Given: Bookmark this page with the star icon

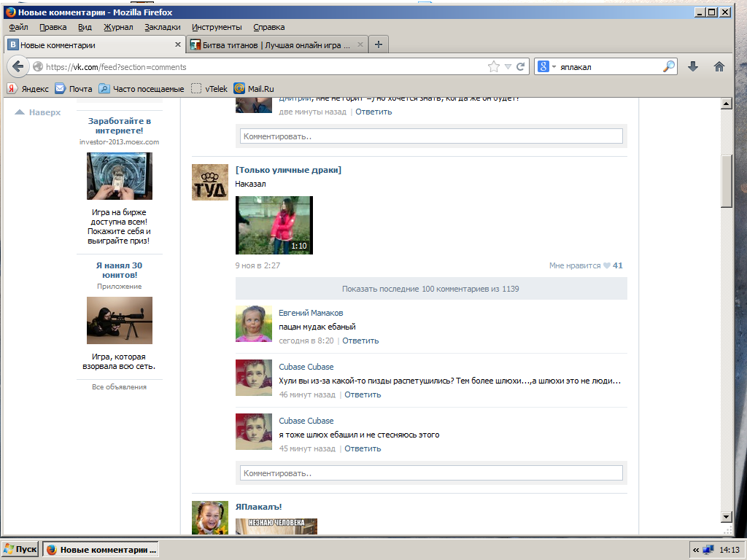Looking at the screenshot, I should (x=494, y=66).
